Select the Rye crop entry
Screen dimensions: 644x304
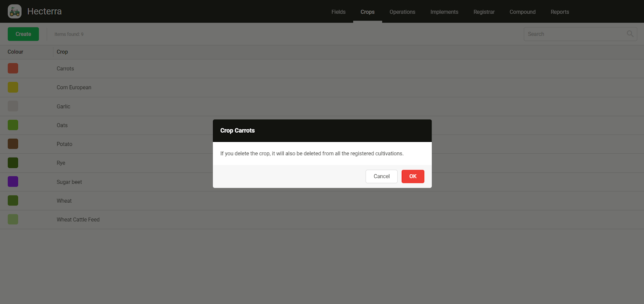pyautogui.click(x=61, y=163)
